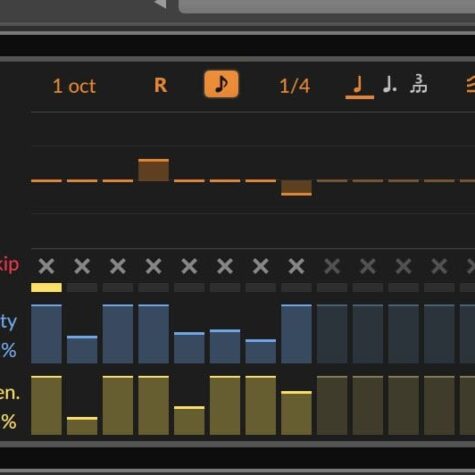Image resolution: width=475 pixels, height=475 pixels.
Task: Click the blue velocity bar of step 2
Action: (x=82, y=349)
